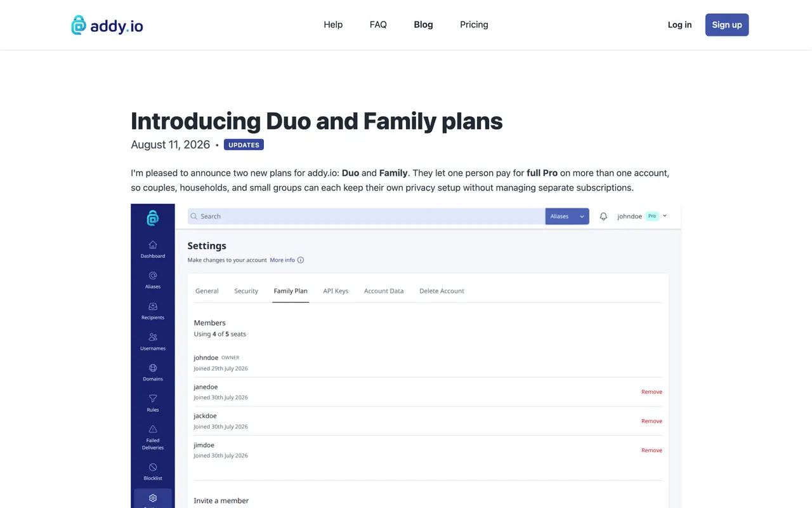Click the Log in link
Viewport: 812px width, 508px height.
click(679, 25)
